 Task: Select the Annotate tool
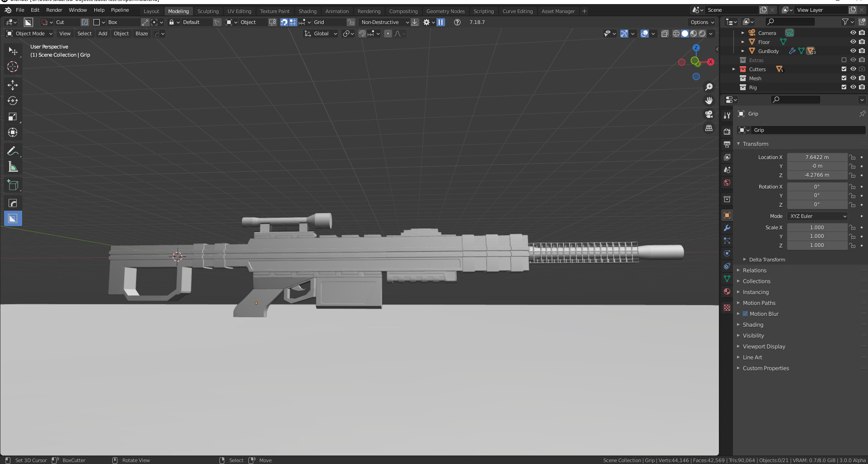point(13,150)
